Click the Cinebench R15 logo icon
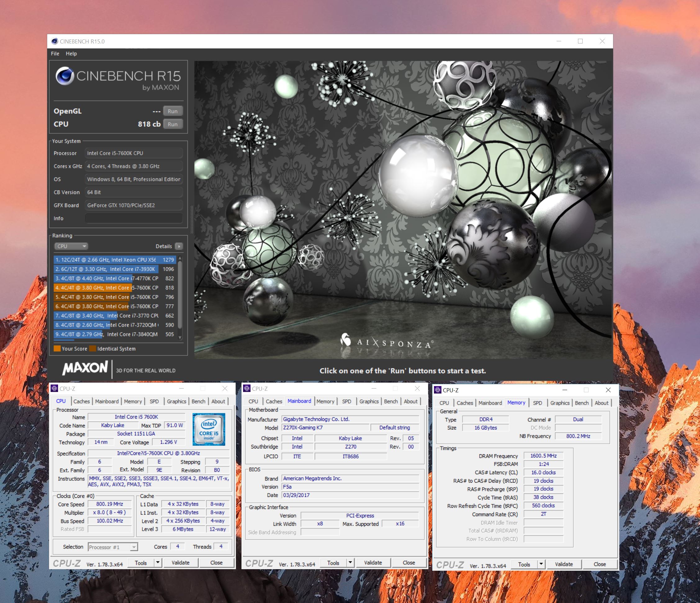700x603 pixels. pyautogui.click(x=65, y=76)
